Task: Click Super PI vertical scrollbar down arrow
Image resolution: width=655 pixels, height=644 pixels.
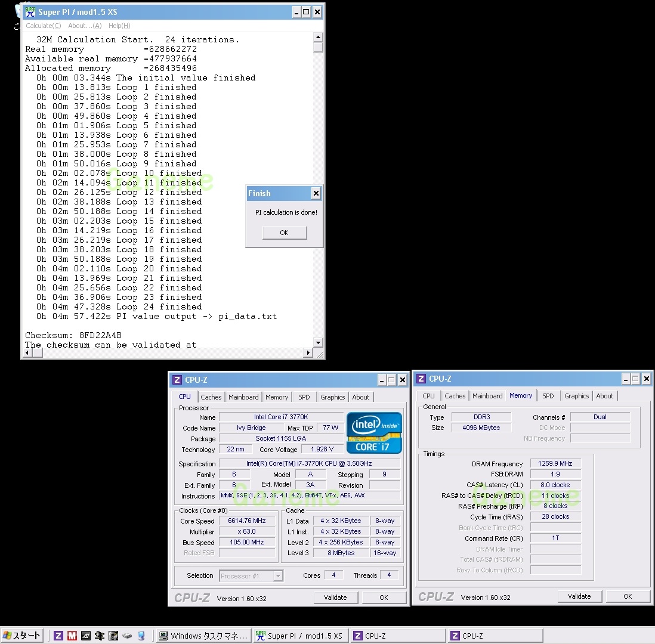Action: 318,342
